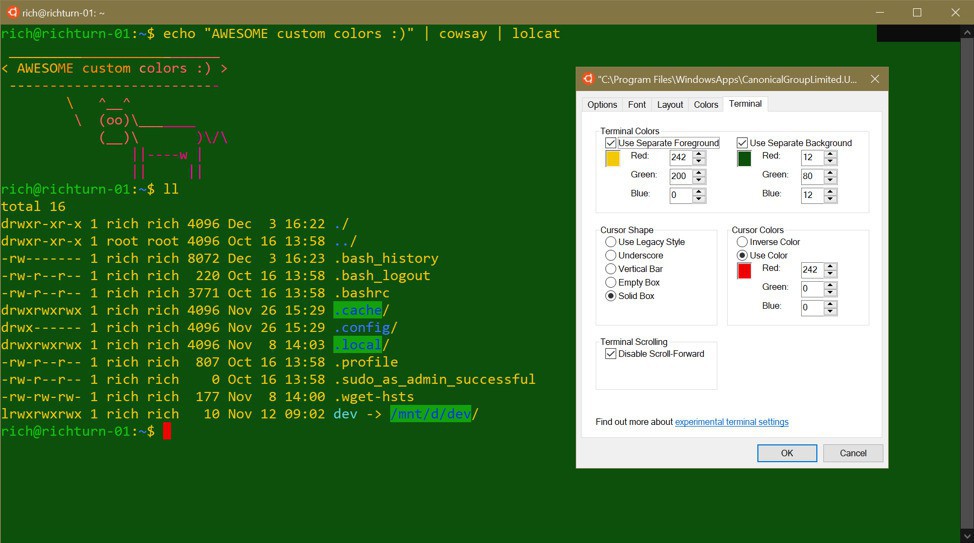Image resolution: width=974 pixels, height=543 pixels.
Task: Uncheck Use Separate Foreground checkbox
Action: [x=611, y=143]
